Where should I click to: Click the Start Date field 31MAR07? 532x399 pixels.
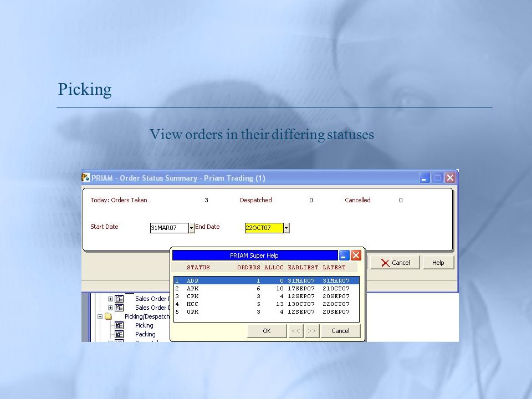pyautogui.click(x=170, y=228)
